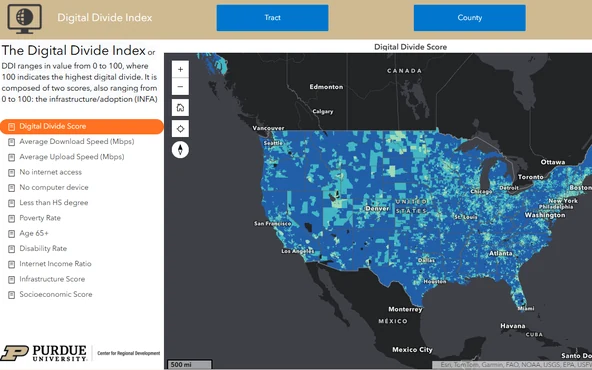Zoom out of the map
The image size is (592, 370).
(x=180, y=86)
